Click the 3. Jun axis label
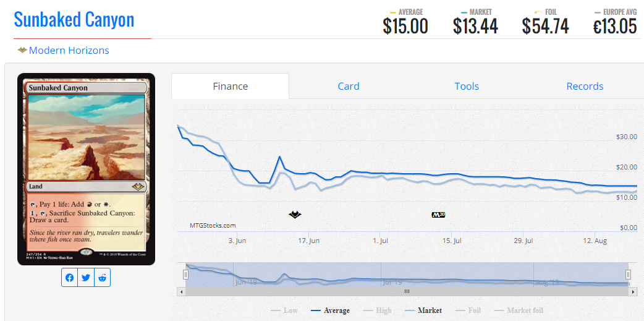Screen dimensions: 644x321 coord(237,241)
